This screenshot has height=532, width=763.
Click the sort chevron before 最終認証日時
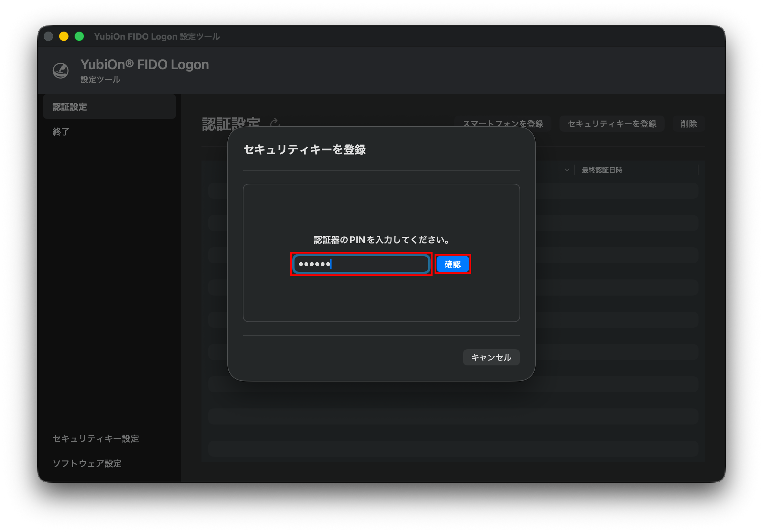pyautogui.click(x=567, y=170)
